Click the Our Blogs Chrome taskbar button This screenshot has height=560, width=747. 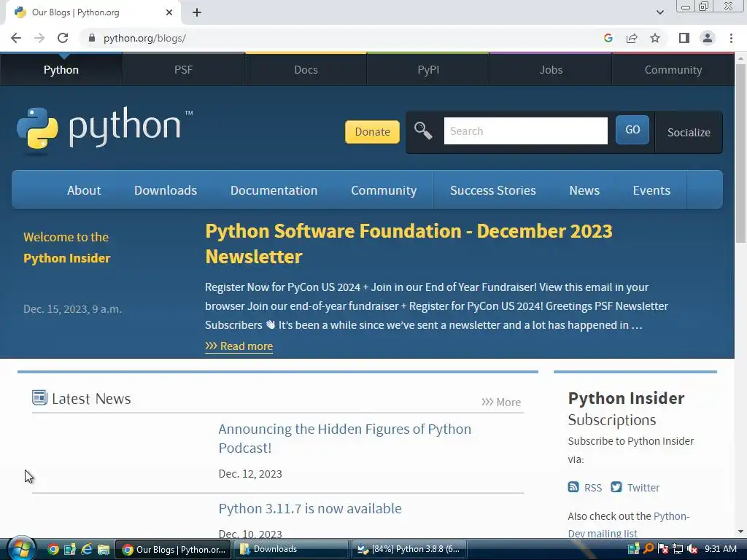coord(174,549)
